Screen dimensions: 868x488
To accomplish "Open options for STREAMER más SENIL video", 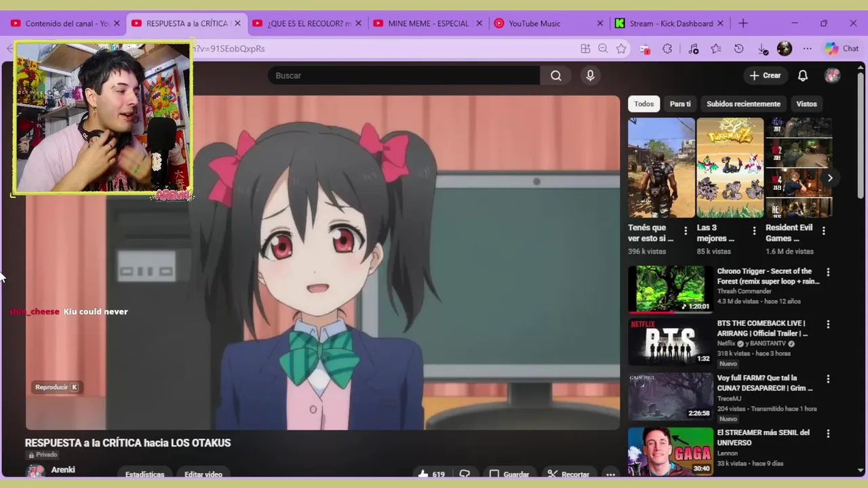I will (x=828, y=433).
